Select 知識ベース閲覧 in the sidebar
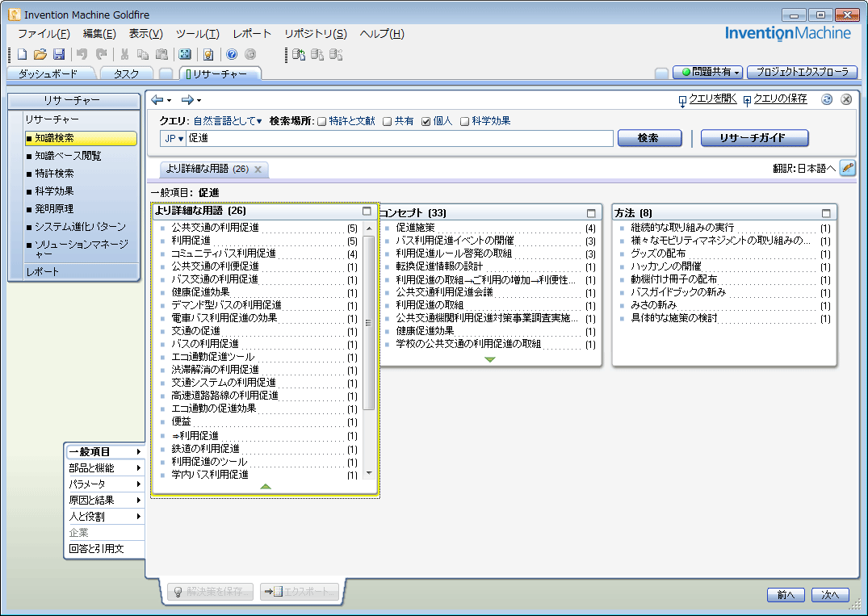868x616 pixels. point(68,156)
